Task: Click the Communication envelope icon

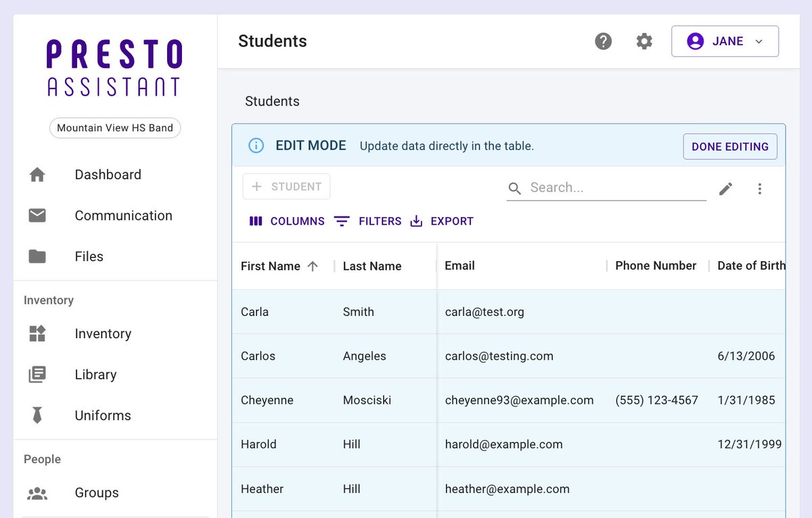Action: pyautogui.click(x=37, y=216)
